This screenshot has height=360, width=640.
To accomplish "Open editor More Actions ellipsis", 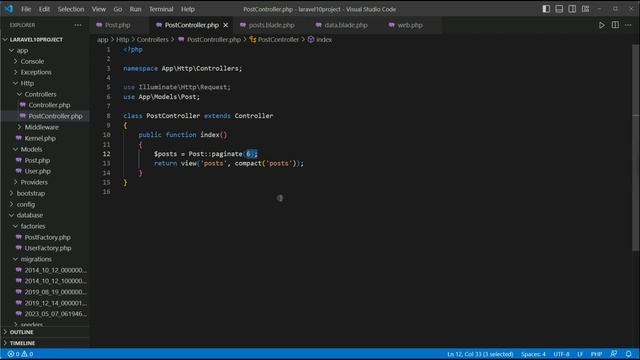I will 628,25.
